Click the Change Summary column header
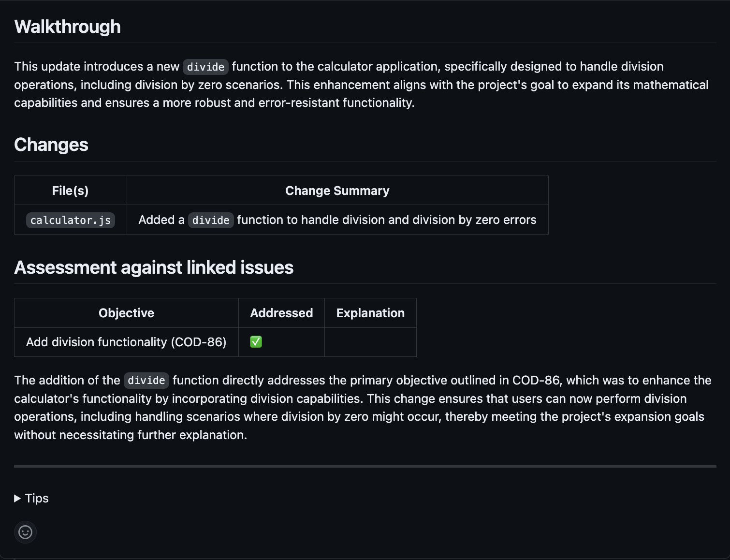Image resolution: width=730 pixels, height=560 pixels. click(x=337, y=191)
